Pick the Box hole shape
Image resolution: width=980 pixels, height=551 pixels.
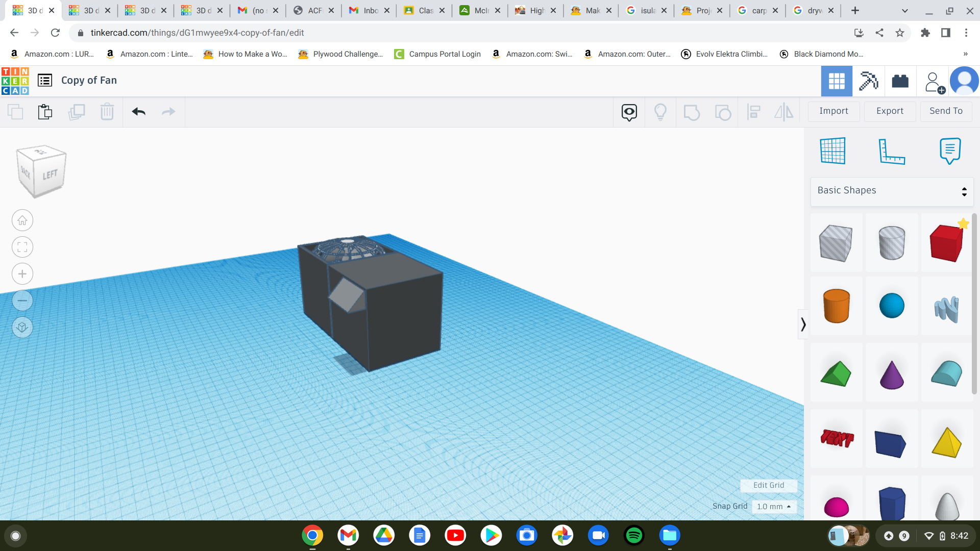pos(836,243)
